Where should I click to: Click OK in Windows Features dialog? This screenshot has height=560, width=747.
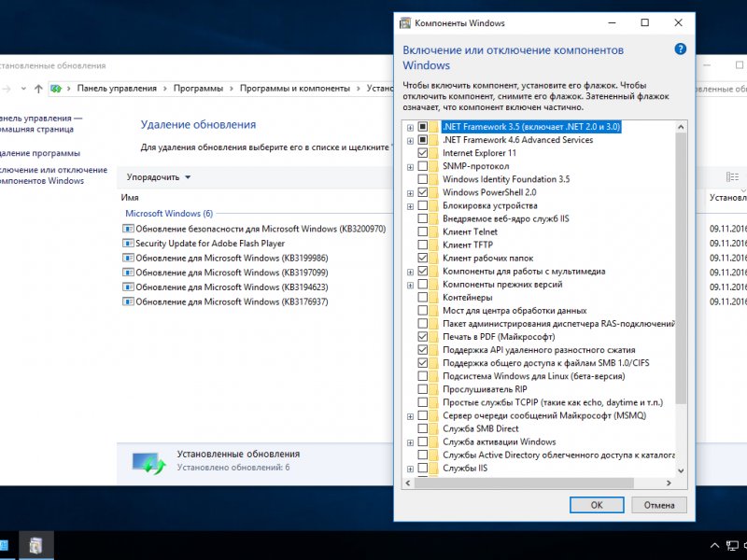pos(597,505)
